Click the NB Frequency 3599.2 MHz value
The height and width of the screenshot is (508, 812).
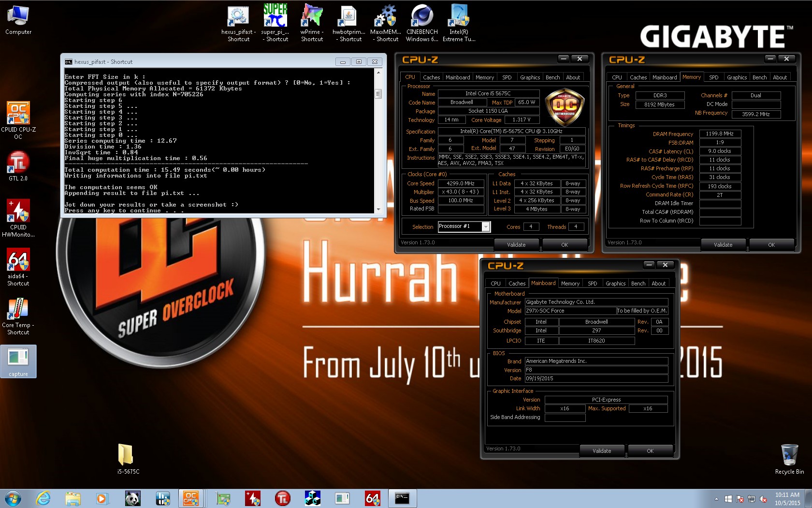tap(755, 114)
